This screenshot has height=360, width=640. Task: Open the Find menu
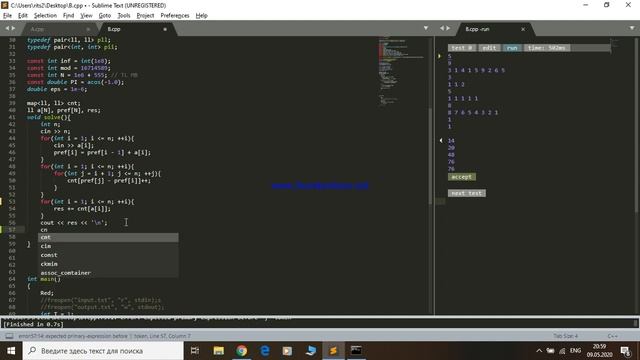[68, 16]
